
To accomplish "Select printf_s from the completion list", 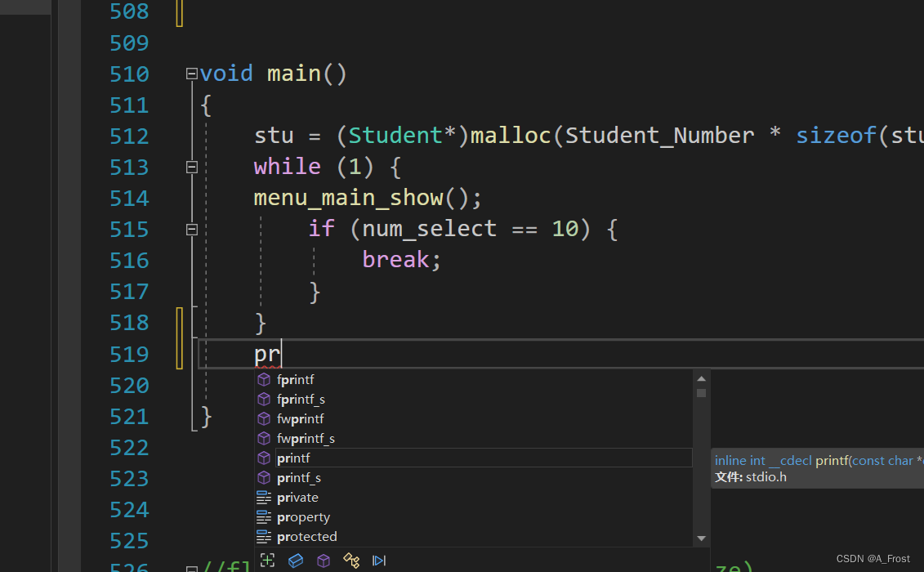I will [x=299, y=477].
